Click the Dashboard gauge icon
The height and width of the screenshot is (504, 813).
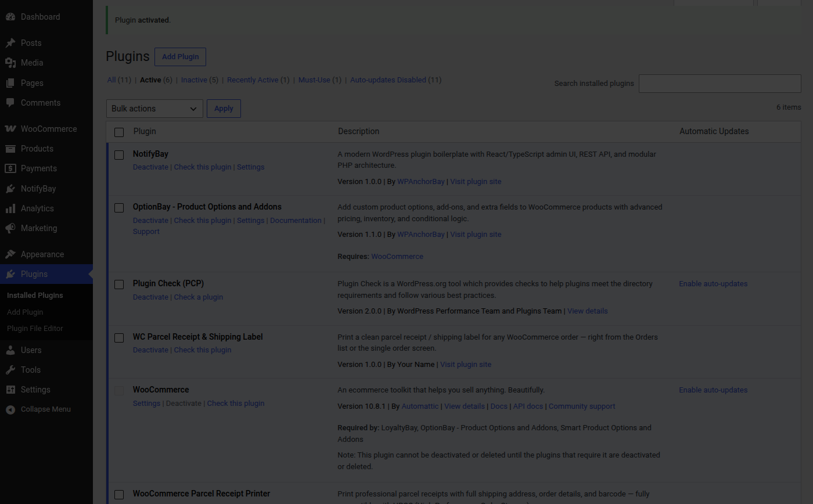coord(10,17)
